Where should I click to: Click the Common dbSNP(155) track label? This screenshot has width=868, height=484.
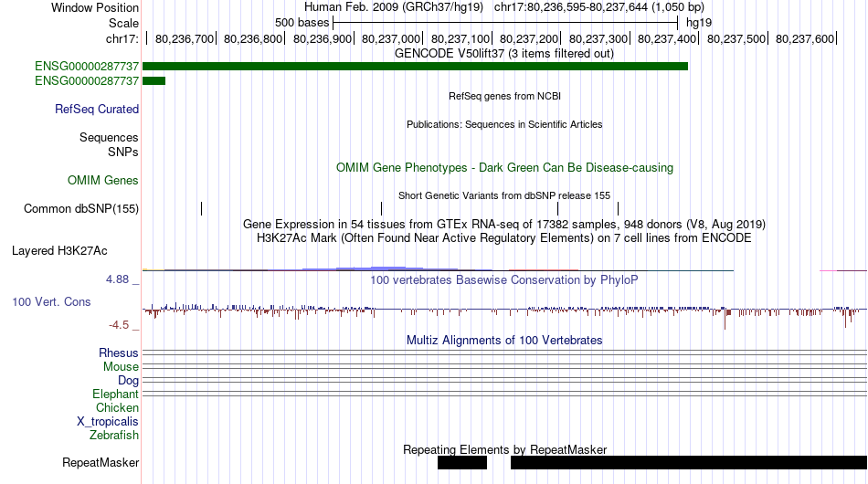(81, 208)
